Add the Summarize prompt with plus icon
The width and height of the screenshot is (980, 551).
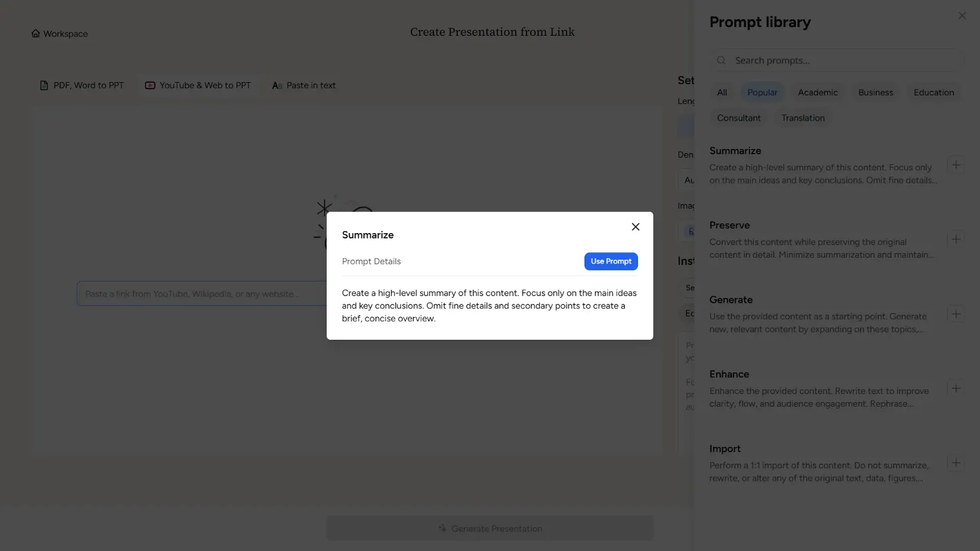(x=955, y=165)
